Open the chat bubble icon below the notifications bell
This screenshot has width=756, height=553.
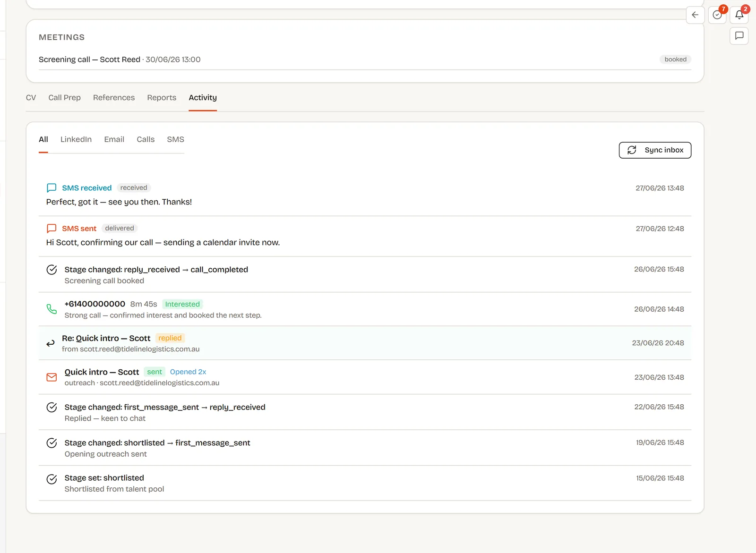pos(739,35)
